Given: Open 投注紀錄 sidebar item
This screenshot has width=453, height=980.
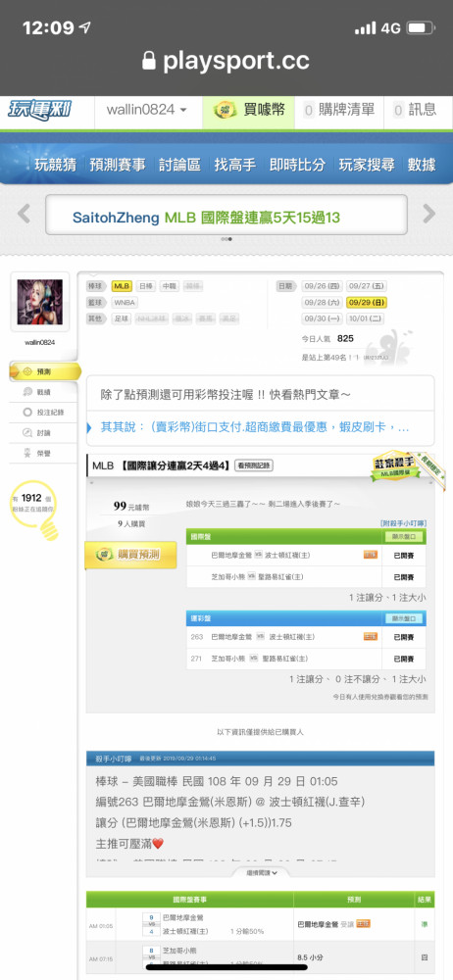Looking at the screenshot, I should coord(43,413).
